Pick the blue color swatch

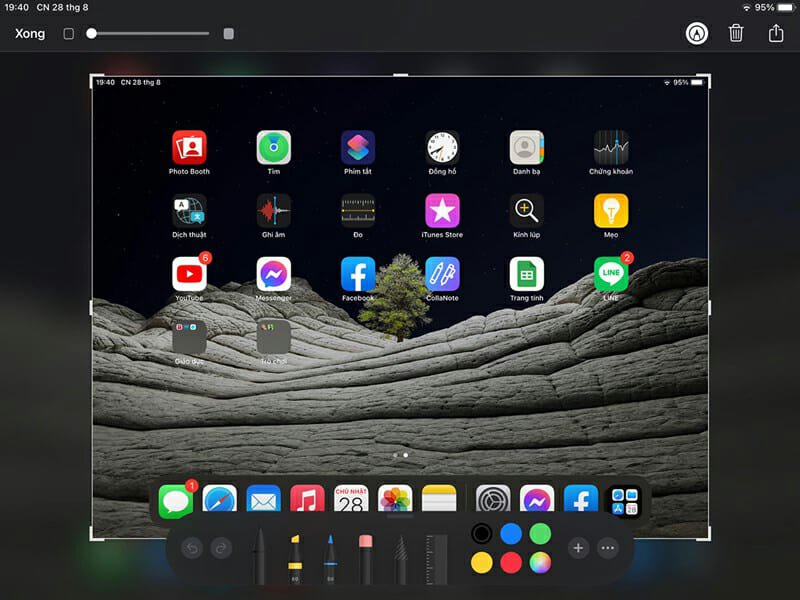tap(511, 534)
